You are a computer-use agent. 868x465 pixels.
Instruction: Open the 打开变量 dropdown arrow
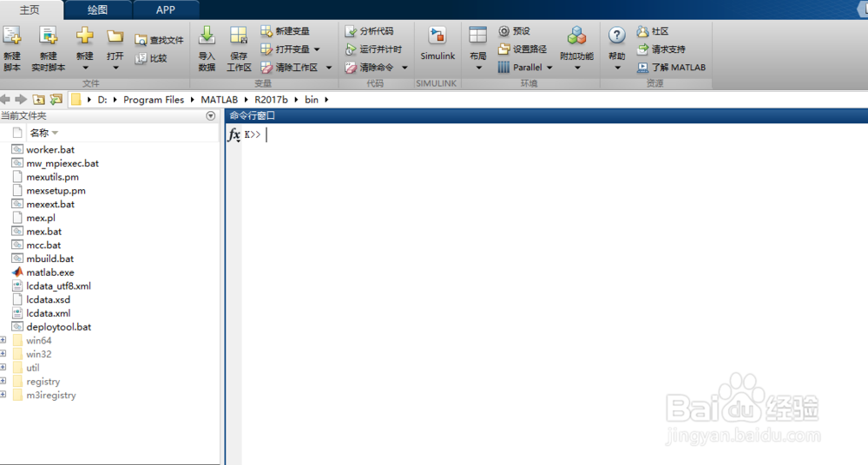click(317, 49)
